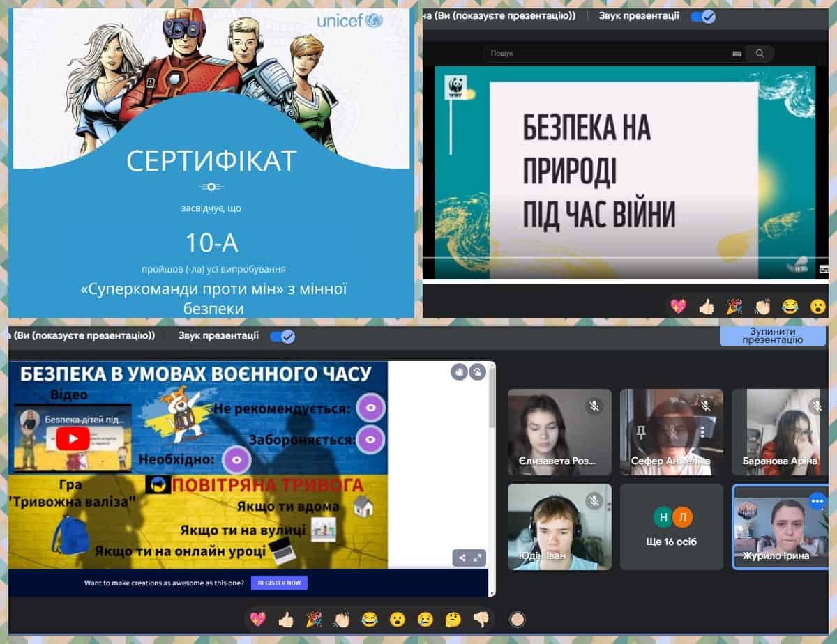
Task: Send surprised face reaction in top-right panel
Action: click(818, 306)
